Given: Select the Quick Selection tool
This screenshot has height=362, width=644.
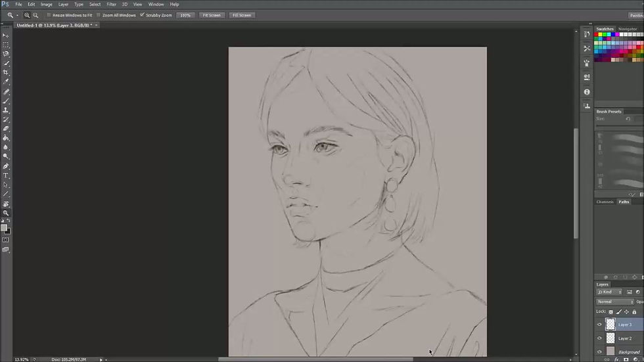Looking at the screenshot, I should click(x=6, y=63).
